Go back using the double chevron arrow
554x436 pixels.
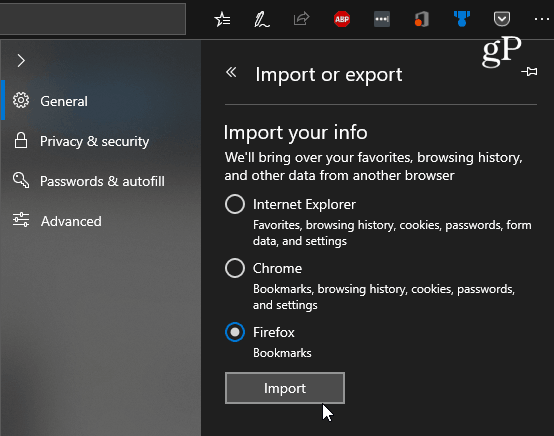231,72
